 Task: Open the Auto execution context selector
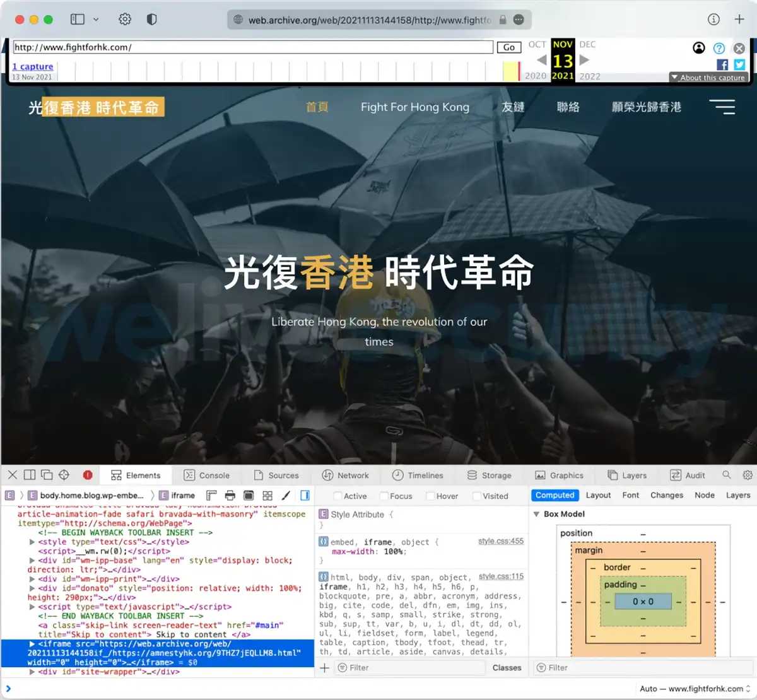[x=695, y=689]
